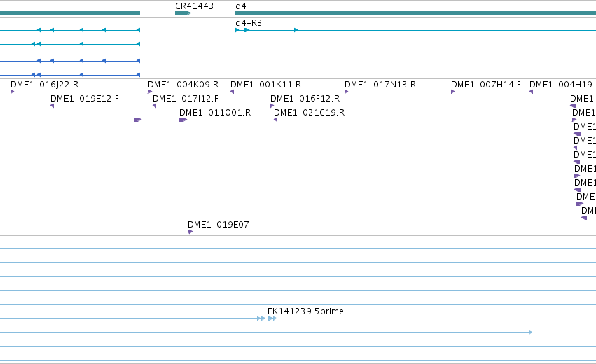The width and height of the screenshot is (596, 364).
Task: Click the DME1-017N13.R label
Action: pos(380,85)
